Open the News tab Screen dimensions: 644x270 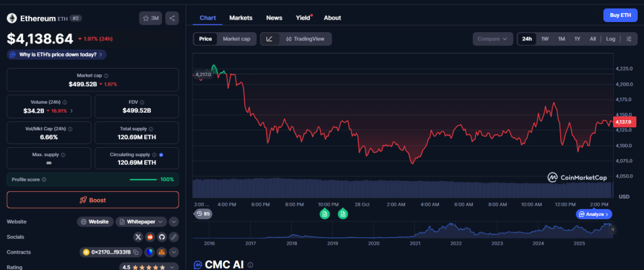(x=274, y=18)
